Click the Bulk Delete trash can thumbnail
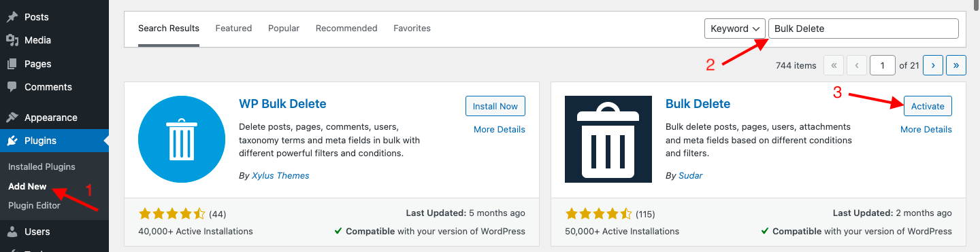This screenshot has width=980, height=252. pyautogui.click(x=608, y=139)
